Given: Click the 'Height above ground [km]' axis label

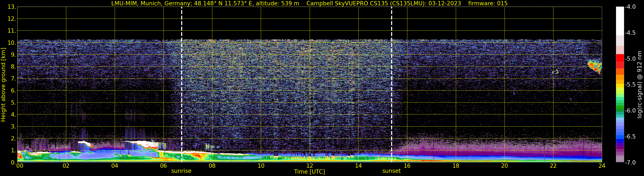Looking at the screenshot, I should (x=3, y=85).
